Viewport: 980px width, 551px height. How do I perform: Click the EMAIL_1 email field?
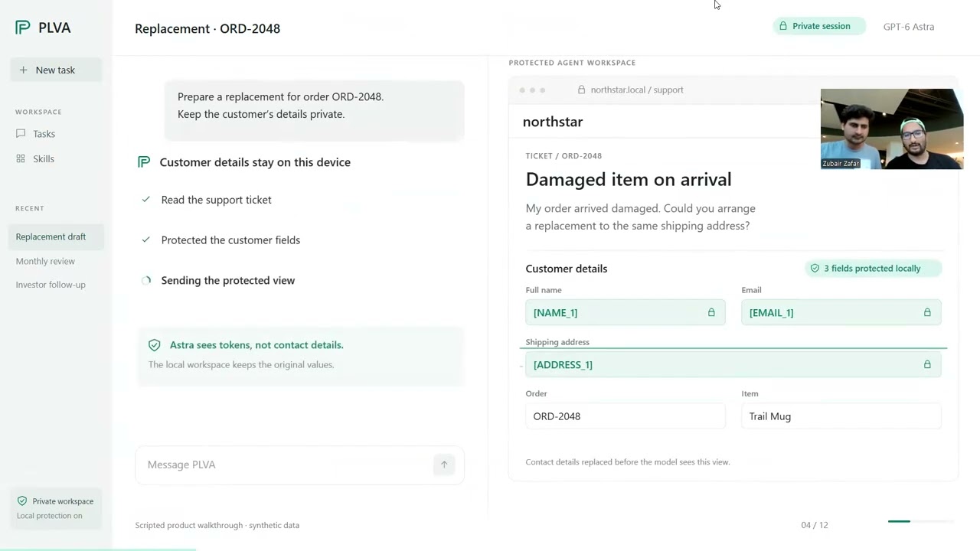tap(841, 312)
